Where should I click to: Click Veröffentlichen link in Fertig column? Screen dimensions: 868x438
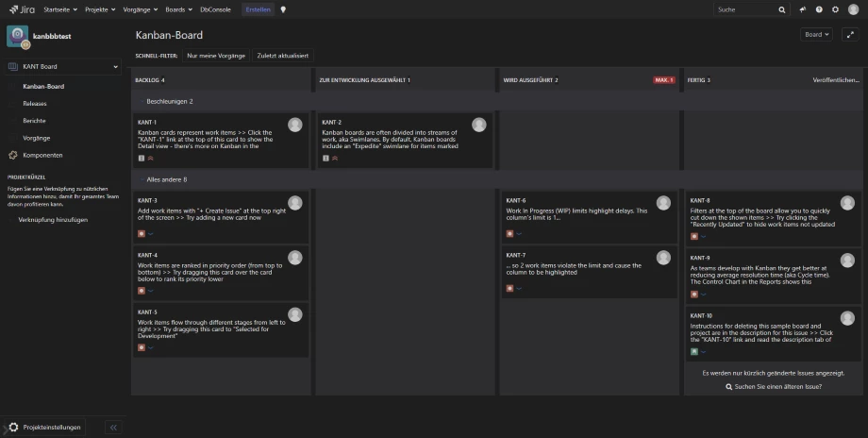836,80
